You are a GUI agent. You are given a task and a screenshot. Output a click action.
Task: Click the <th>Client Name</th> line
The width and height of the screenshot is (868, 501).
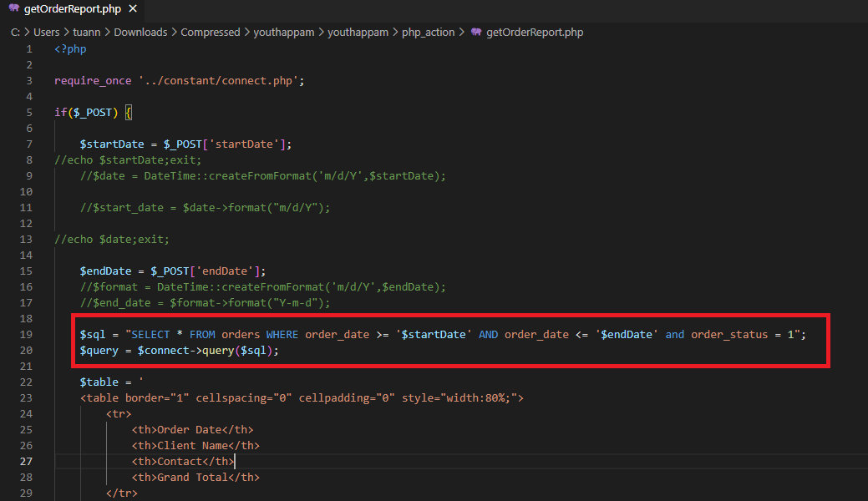coord(195,446)
